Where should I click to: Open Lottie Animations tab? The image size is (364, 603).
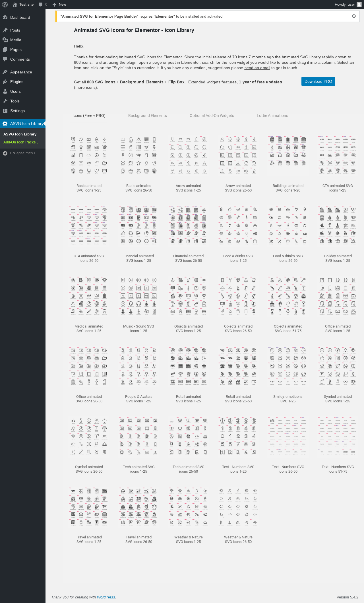tap(272, 116)
